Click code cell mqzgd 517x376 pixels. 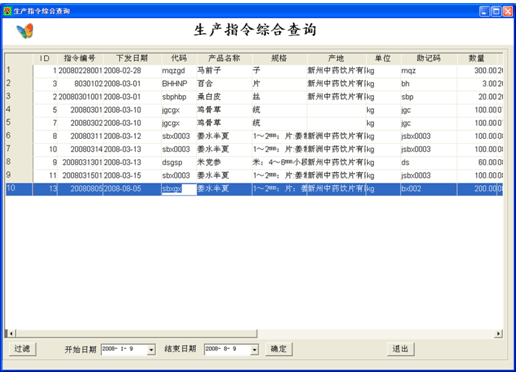coord(179,71)
